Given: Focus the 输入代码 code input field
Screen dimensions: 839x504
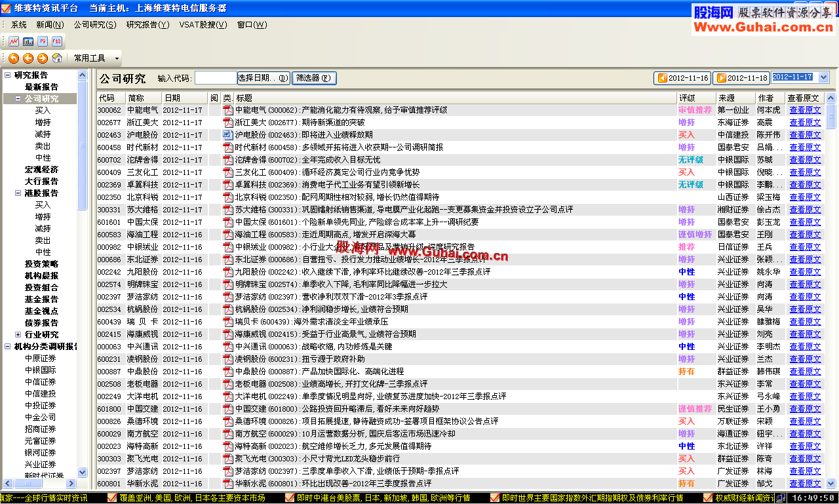Looking at the screenshot, I should coord(216,78).
